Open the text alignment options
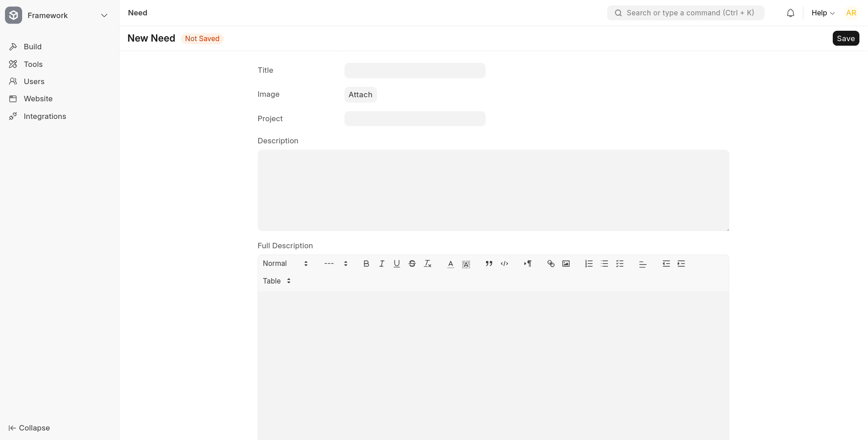 click(x=643, y=264)
